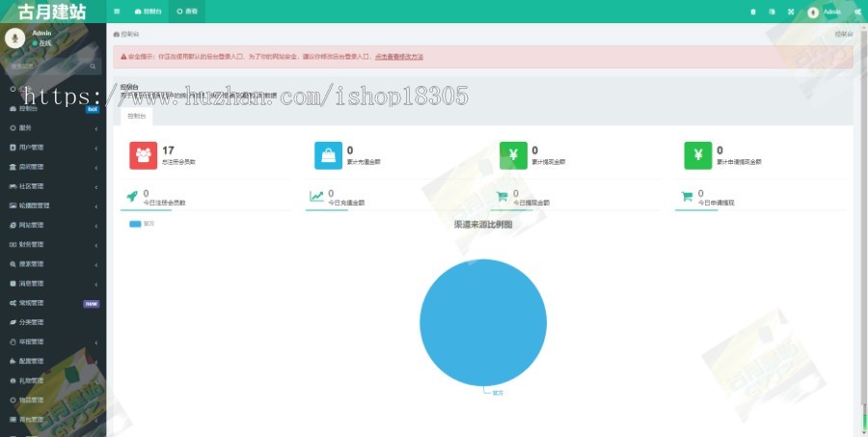Click the yen icon for 累计提现金额
This screenshot has height=437, width=868.
click(x=513, y=155)
